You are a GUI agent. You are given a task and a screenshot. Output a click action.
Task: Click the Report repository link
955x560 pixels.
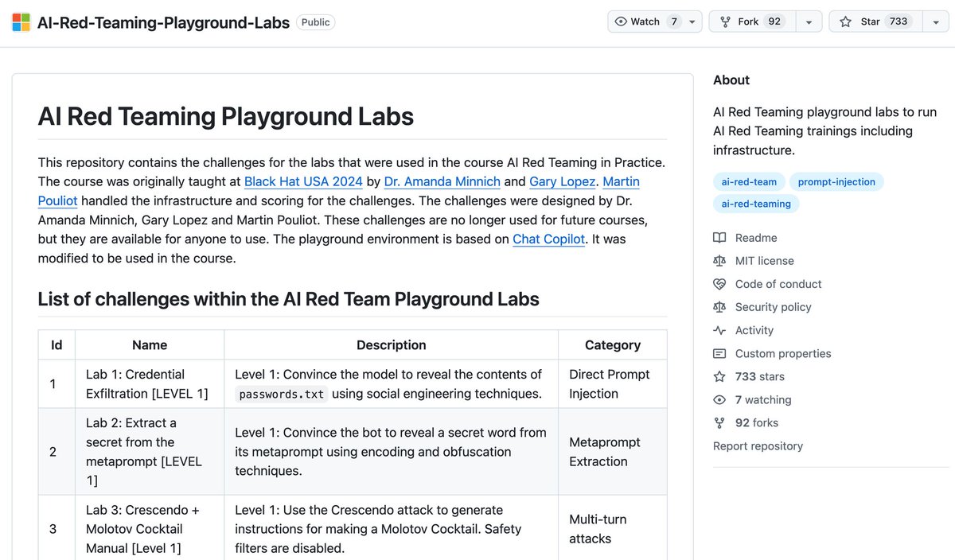coord(758,446)
